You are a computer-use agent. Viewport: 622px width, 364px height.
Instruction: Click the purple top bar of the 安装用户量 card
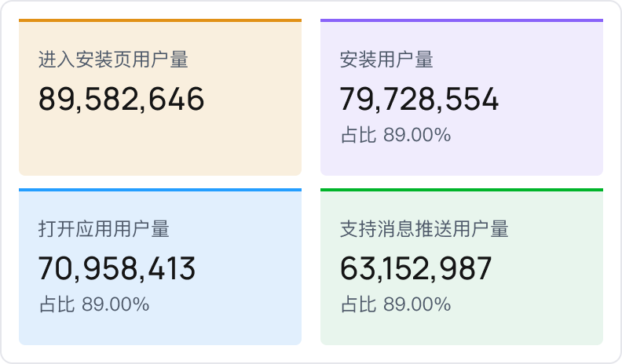[x=462, y=20]
